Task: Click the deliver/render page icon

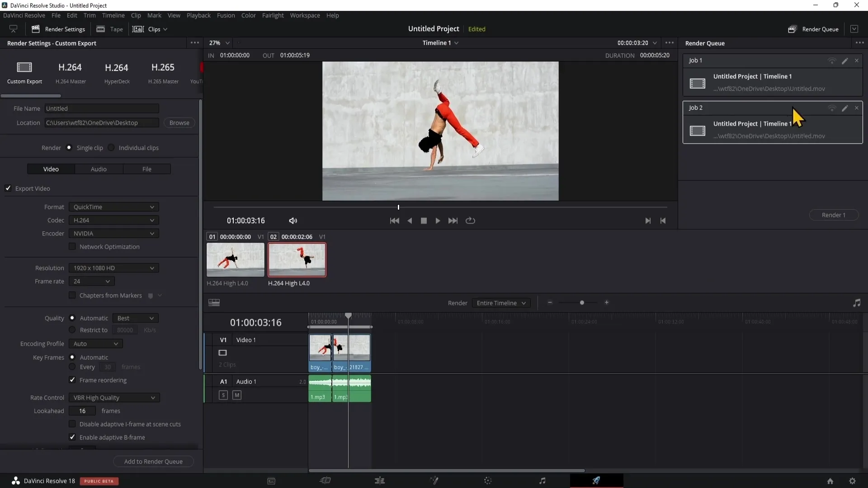Action: pyautogui.click(x=595, y=481)
